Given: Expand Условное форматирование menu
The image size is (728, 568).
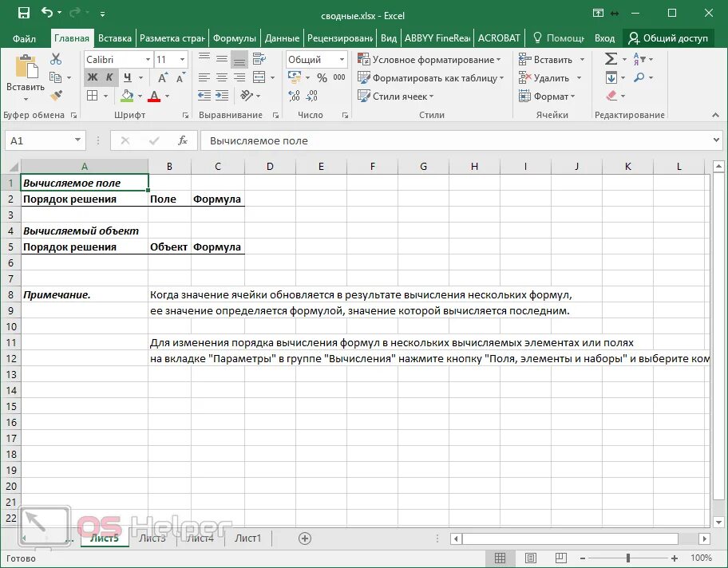Looking at the screenshot, I should point(429,59).
